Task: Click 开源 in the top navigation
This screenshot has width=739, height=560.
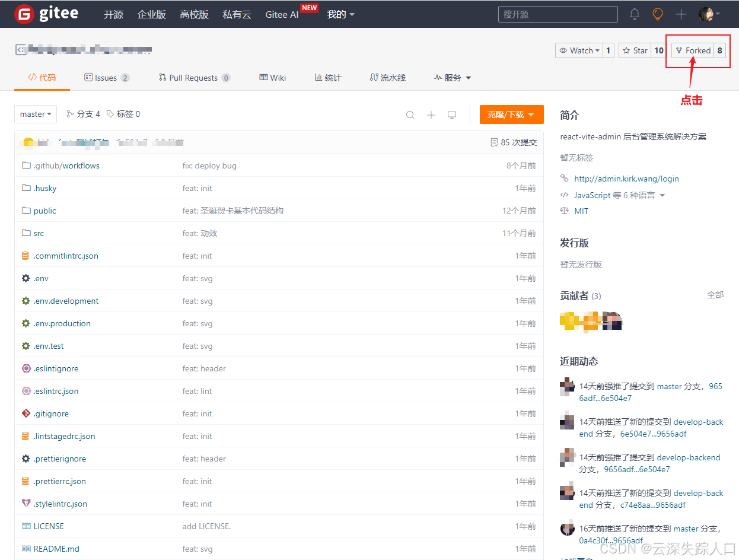Action: [113, 14]
